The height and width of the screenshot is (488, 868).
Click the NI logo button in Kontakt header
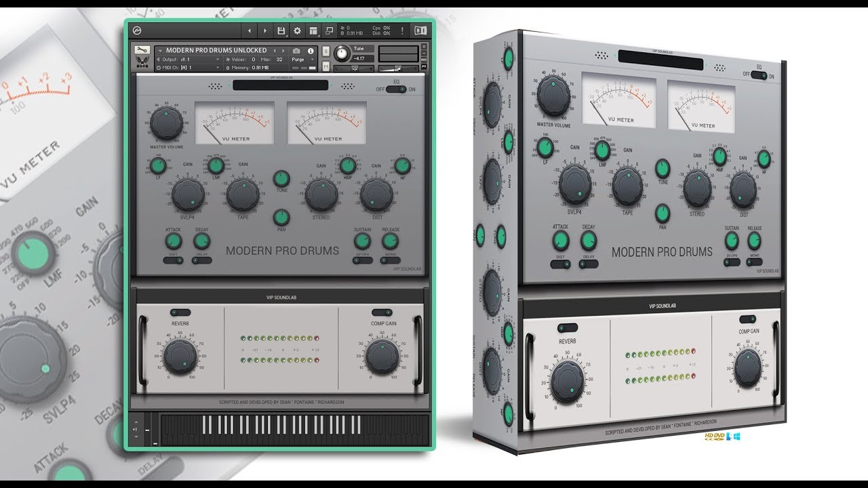(x=420, y=30)
